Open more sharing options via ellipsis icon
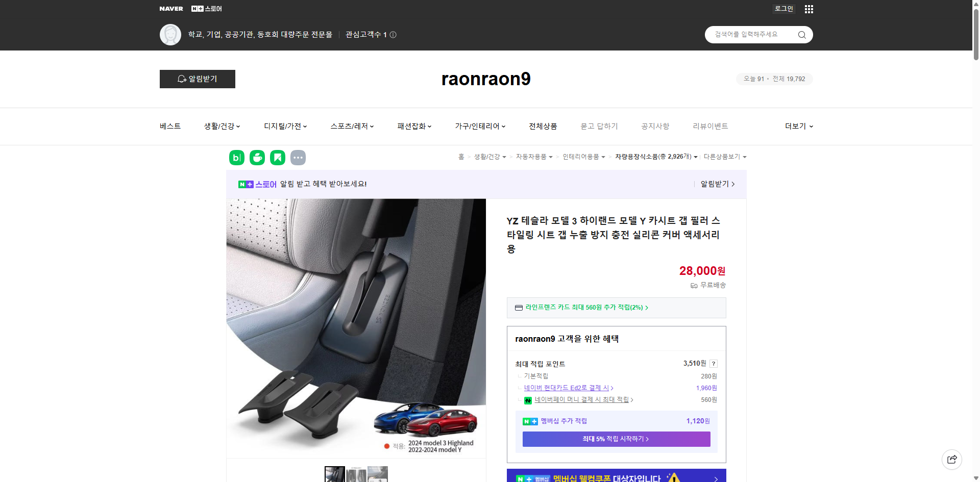 click(x=298, y=158)
